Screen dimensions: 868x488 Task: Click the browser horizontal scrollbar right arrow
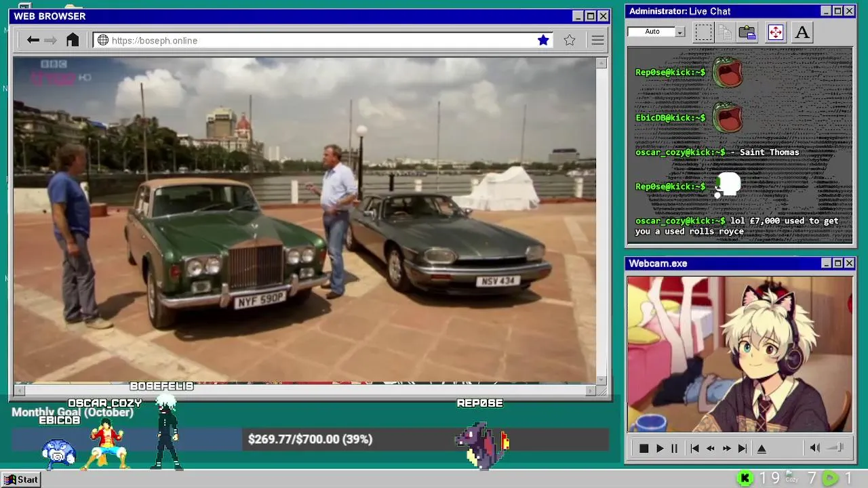tap(591, 390)
